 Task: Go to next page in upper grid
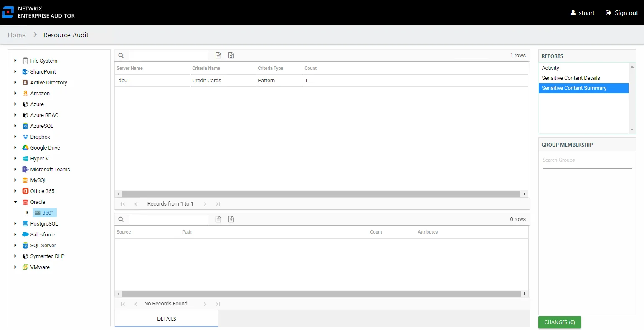[x=205, y=204]
